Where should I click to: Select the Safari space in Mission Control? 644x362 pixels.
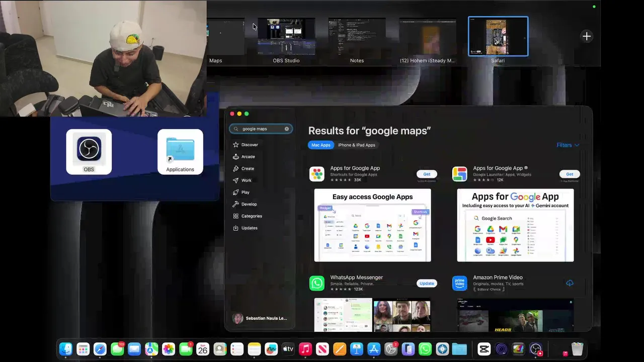pos(498,36)
